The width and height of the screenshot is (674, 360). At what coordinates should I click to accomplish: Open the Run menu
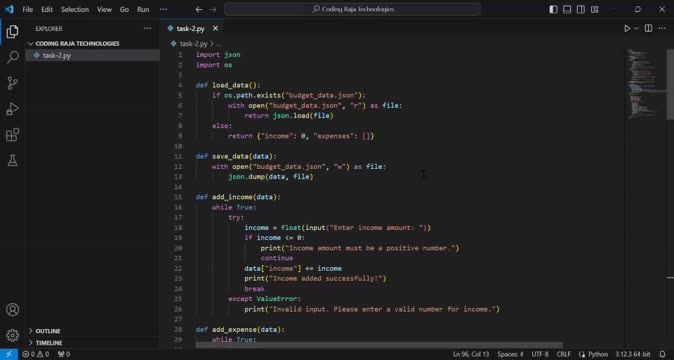coord(143,9)
